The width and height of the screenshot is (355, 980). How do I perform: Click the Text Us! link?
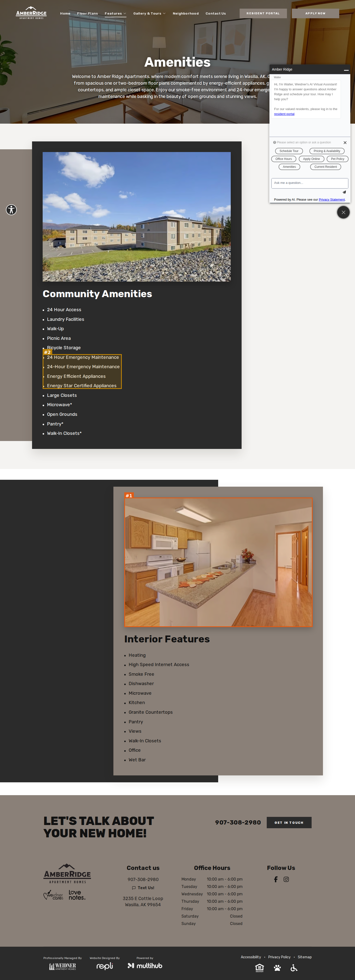point(143,888)
